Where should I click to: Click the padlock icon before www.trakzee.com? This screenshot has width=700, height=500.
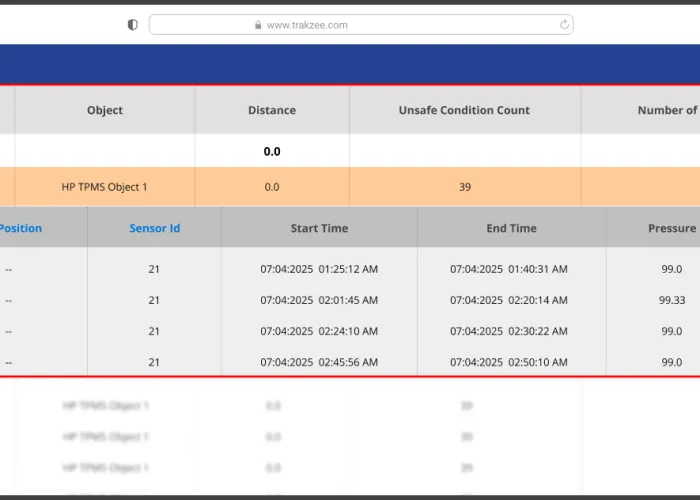click(x=259, y=25)
